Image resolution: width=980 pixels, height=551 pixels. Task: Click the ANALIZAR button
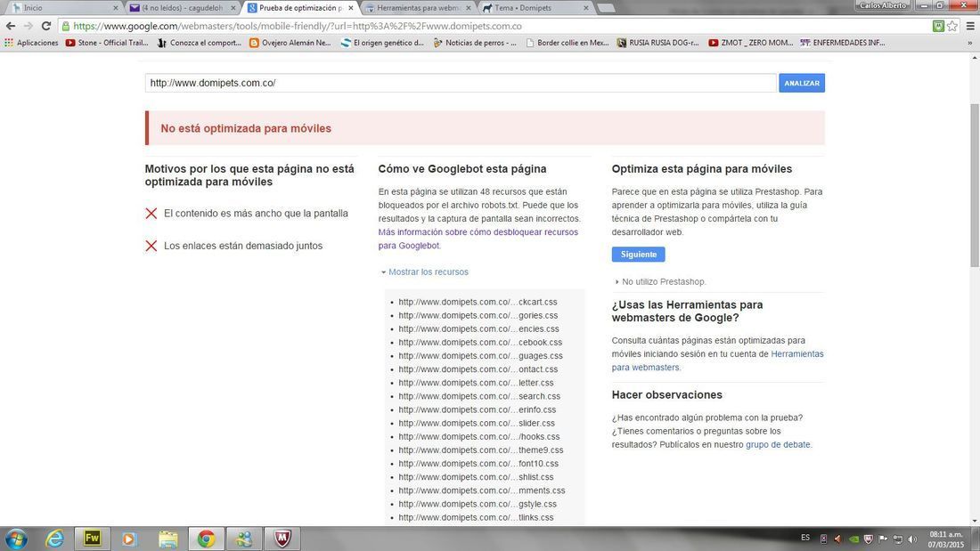pos(801,83)
